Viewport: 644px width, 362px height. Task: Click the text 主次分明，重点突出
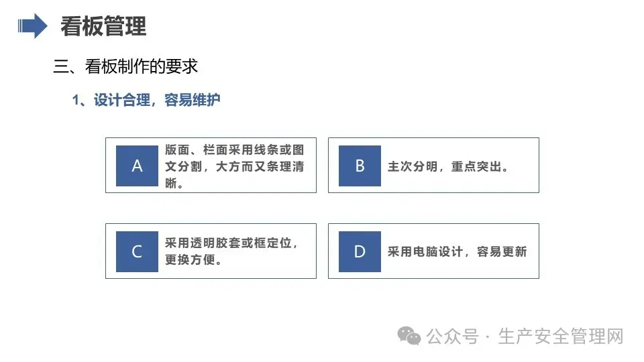pos(445,166)
